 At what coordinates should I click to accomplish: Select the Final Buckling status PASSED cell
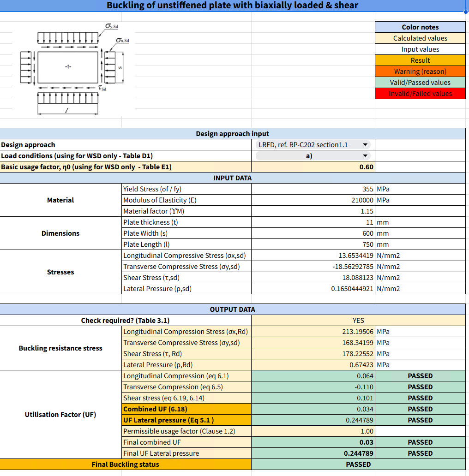358,464
